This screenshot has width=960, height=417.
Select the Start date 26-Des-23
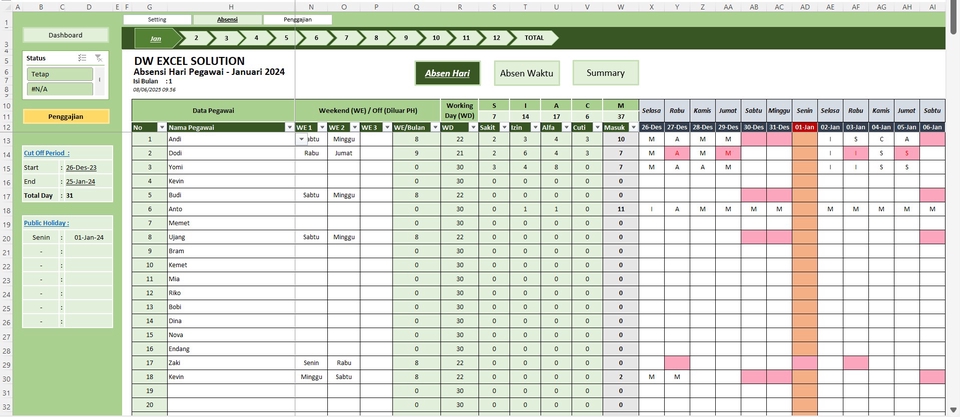tap(81, 167)
